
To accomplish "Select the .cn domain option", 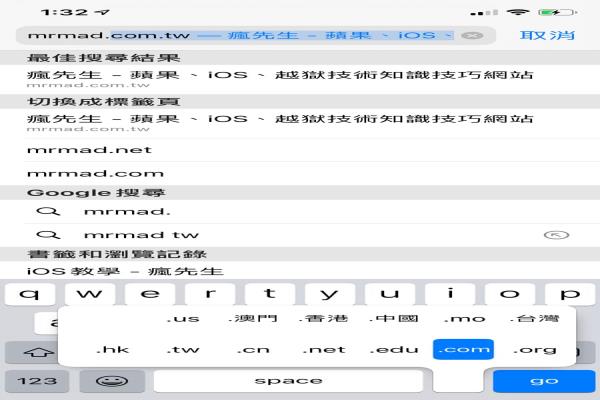I will (253, 349).
